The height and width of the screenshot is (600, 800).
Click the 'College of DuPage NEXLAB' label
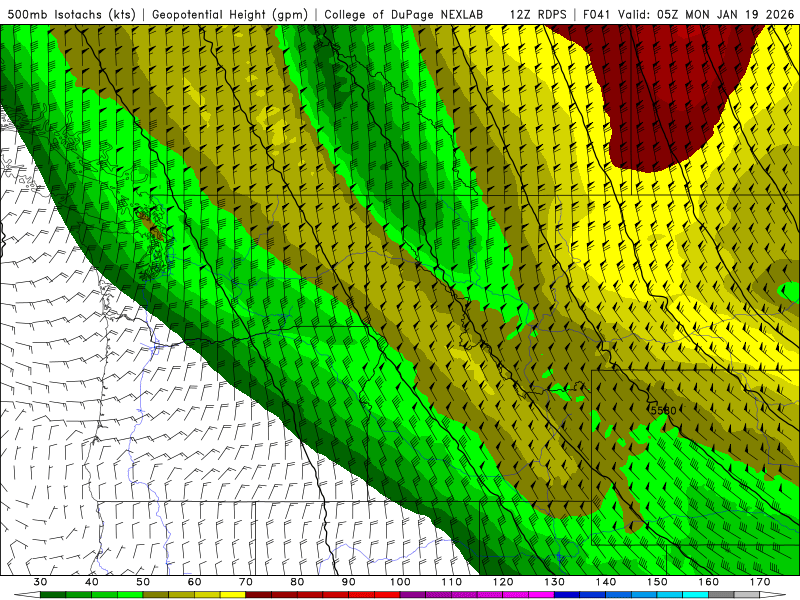click(x=403, y=14)
